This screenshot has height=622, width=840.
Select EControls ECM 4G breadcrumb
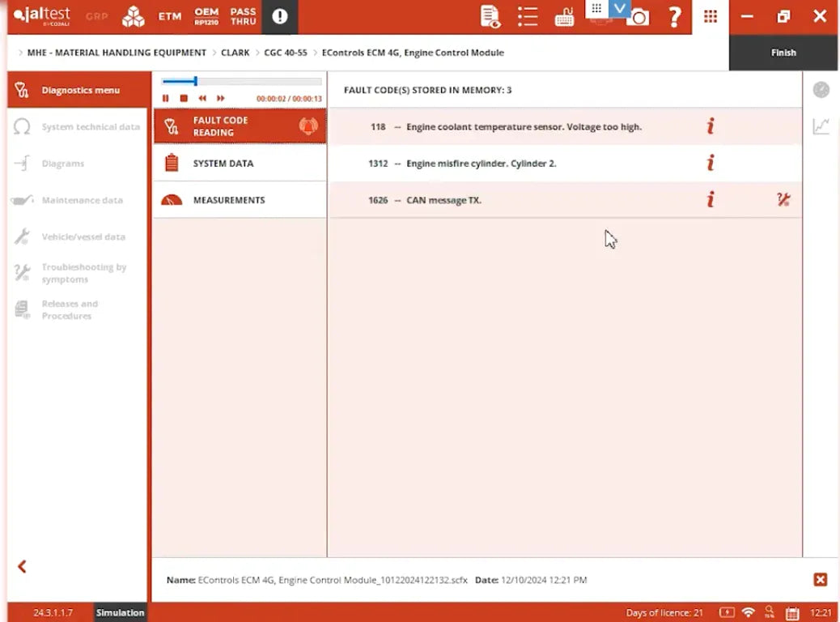tap(413, 53)
